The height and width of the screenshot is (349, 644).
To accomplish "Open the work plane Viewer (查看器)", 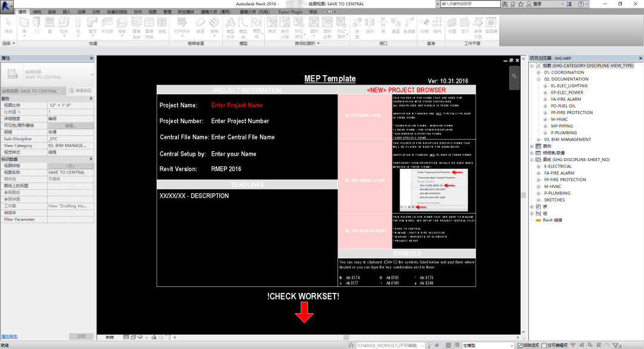I will click(491, 26).
